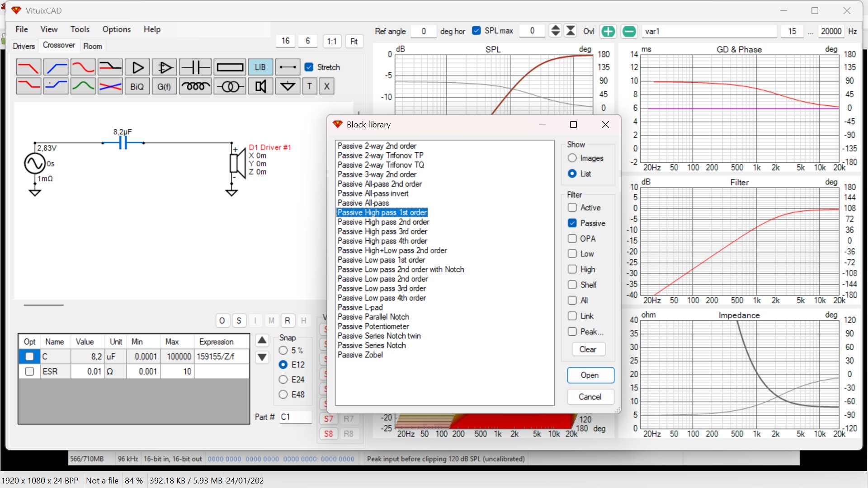
Task: Click the T text tool button
Action: click(x=310, y=86)
